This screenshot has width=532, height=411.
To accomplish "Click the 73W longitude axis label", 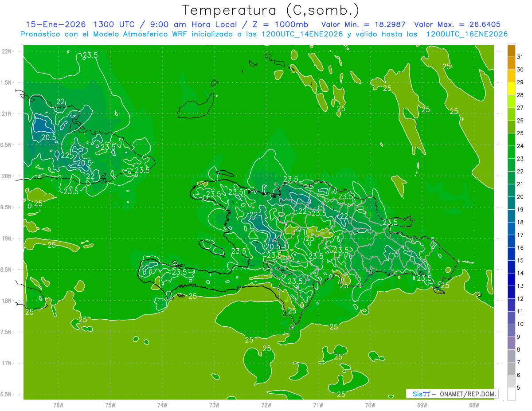I will pos(214,405).
